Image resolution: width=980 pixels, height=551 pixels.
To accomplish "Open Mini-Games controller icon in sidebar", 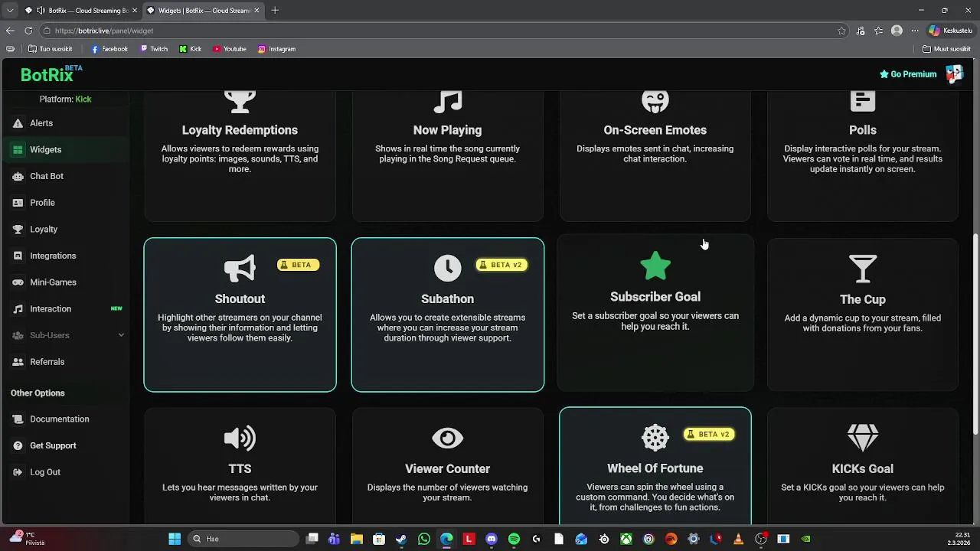I will coord(18,282).
